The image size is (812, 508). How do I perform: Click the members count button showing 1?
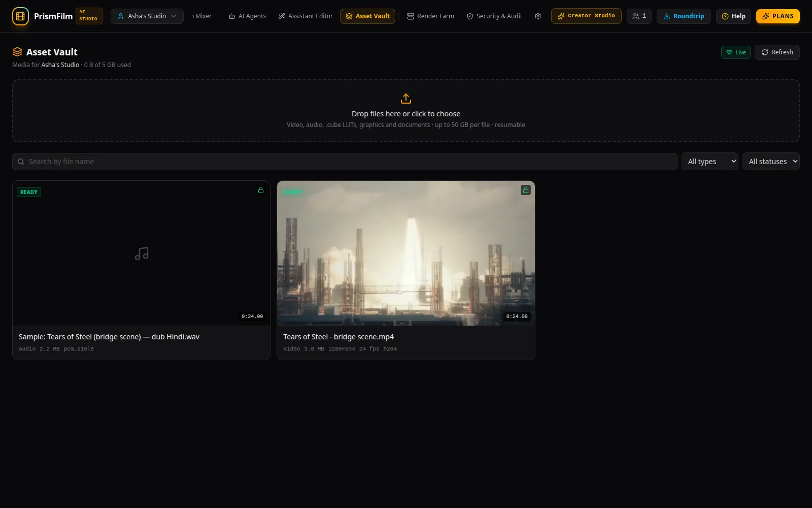coord(639,16)
